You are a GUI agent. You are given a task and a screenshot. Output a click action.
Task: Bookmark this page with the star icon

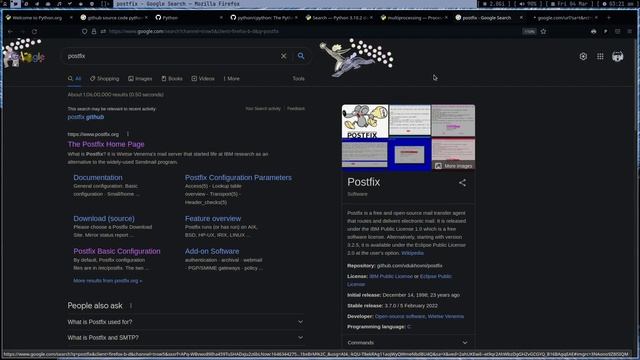(x=543, y=31)
